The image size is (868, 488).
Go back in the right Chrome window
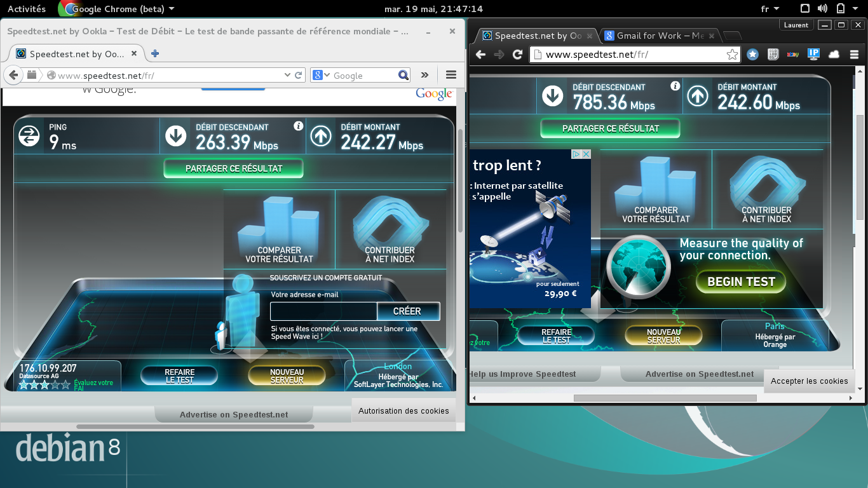point(480,55)
